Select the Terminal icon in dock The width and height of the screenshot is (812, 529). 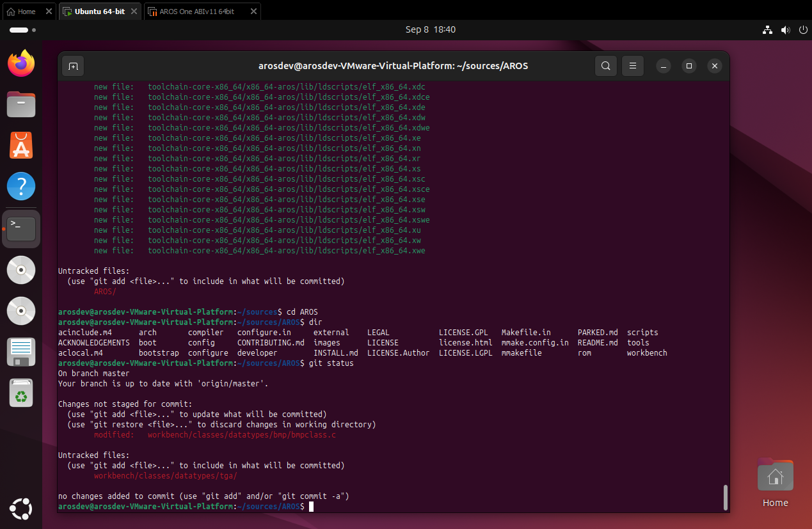[21, 228]
